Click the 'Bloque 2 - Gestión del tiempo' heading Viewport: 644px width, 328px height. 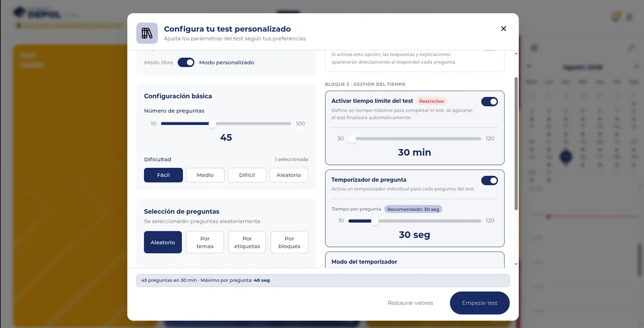click(x=365, y=84)
